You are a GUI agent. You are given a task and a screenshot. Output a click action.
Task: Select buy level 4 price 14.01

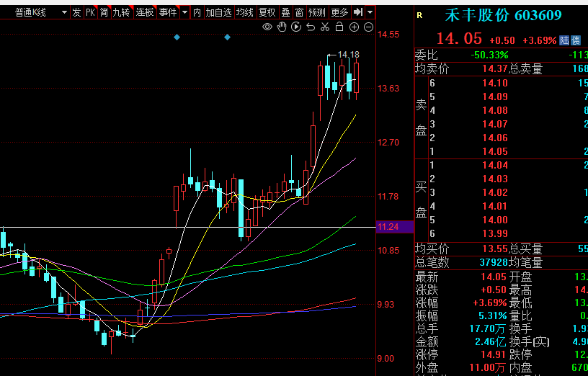tap(495, 206)
